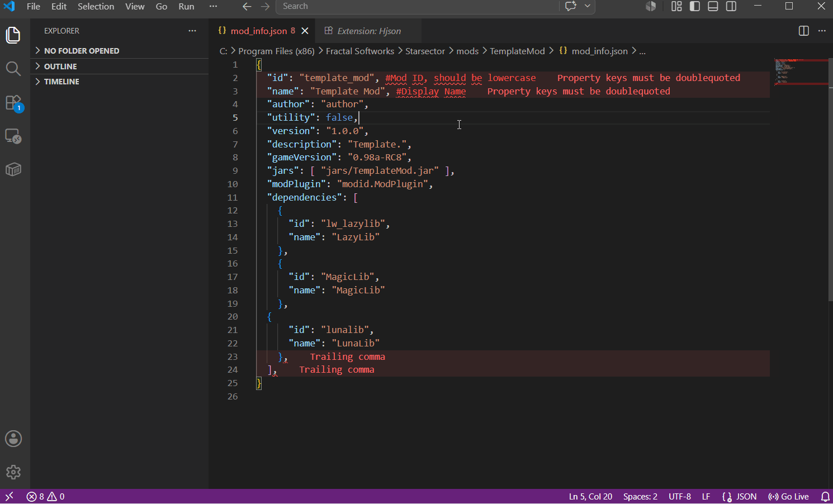Show more menus via title bar ellipsis
Image resolution: width=833 pixels, height=504 pixels.
213,6
